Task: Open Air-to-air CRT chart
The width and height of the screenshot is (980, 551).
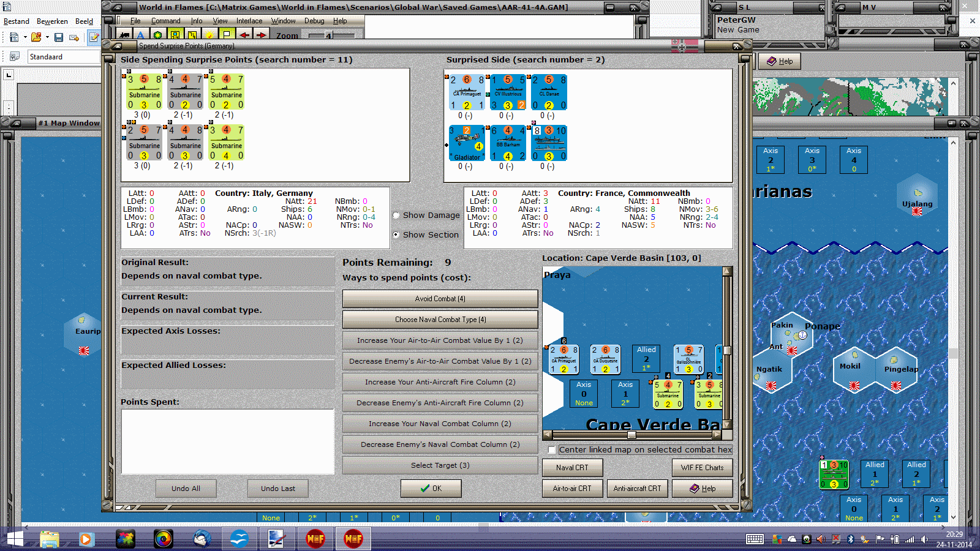Action: tap(572, 489)
